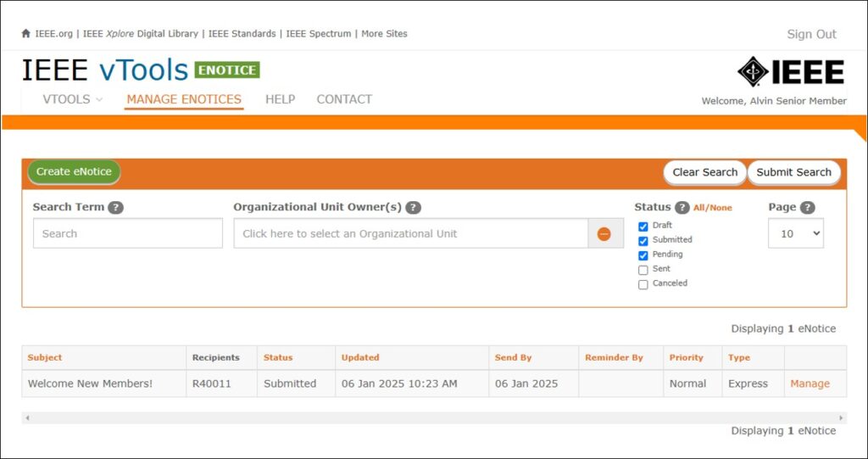The height and width of the screenshot is (459, 868).
Task: Click the scrollbar left arrow
Action: click(x=27, y=418)
